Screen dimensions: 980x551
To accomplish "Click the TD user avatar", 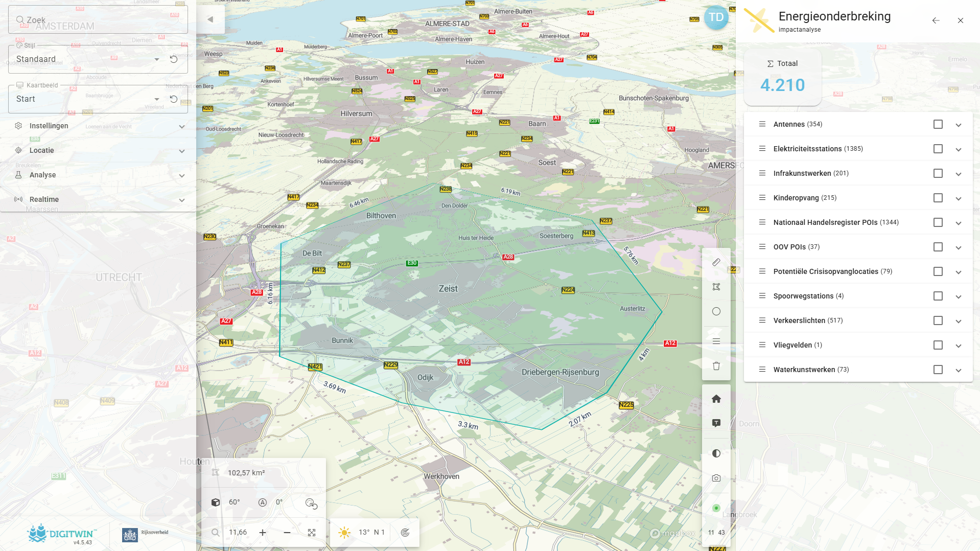I will click(x=716, y=17).
